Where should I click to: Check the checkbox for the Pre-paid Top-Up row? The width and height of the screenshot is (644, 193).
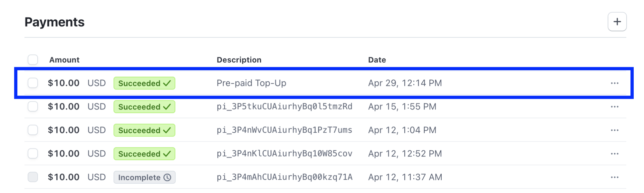tap(33, 83)
